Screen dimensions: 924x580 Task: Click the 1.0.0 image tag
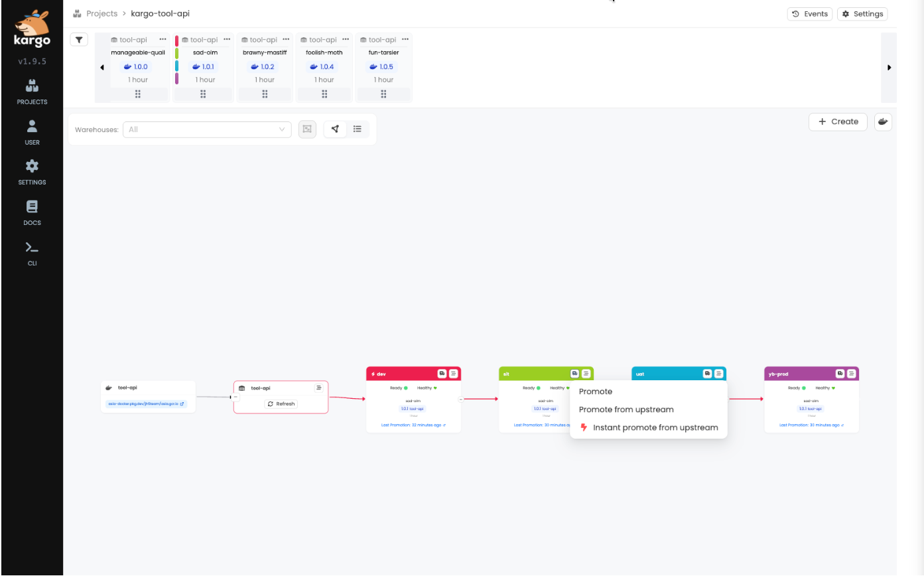pyautogui.click(x=136, y=67)
